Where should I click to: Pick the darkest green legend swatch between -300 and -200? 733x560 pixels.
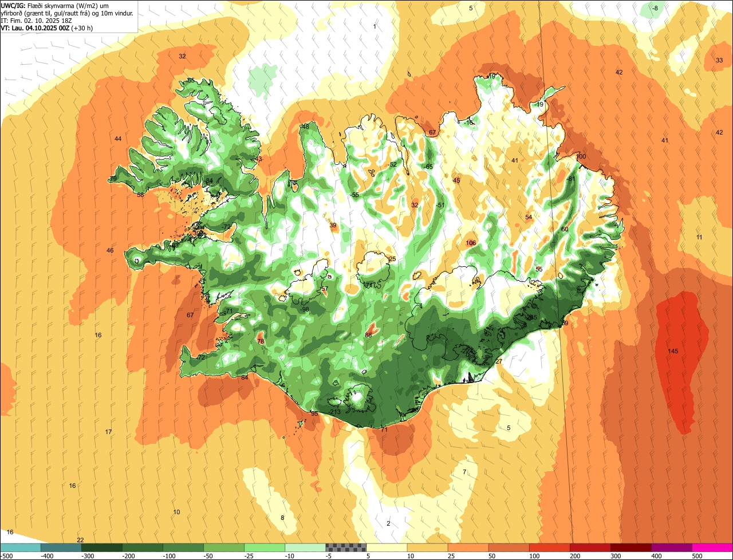101,547
